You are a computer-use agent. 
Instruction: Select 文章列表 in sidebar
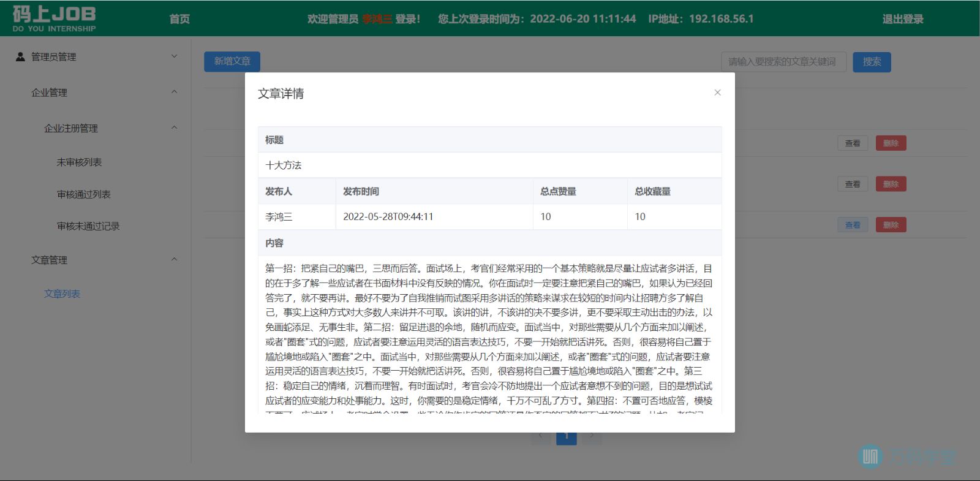point(62,294)
